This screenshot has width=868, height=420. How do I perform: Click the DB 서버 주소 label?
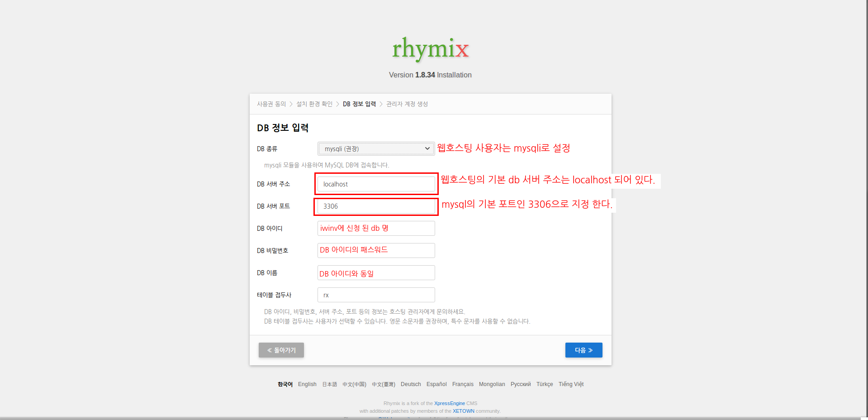pos(274,184)
